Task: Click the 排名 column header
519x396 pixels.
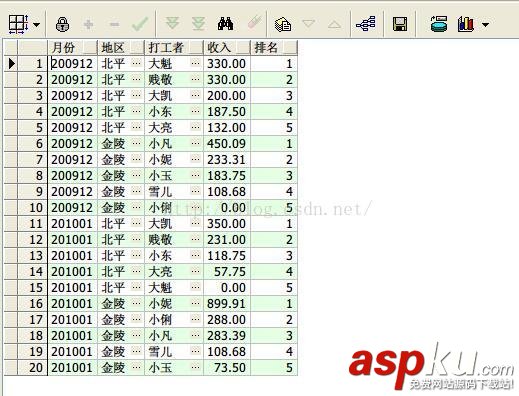Action: tap(274, 47)
